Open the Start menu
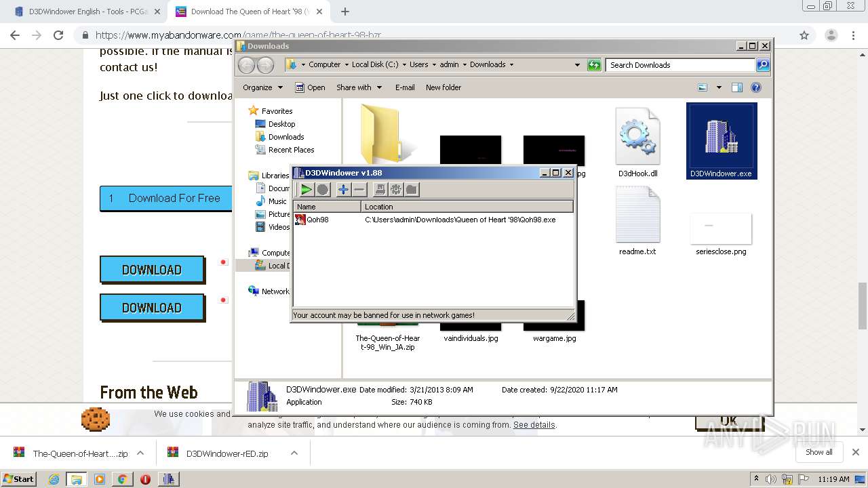868x488 pixels. 19,479
